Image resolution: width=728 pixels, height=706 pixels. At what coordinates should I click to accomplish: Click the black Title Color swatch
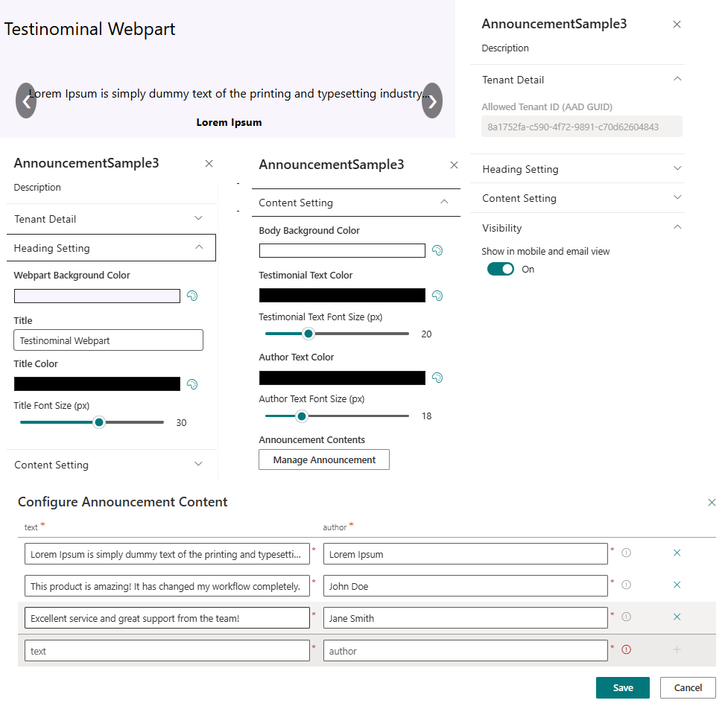coord(97,384)
